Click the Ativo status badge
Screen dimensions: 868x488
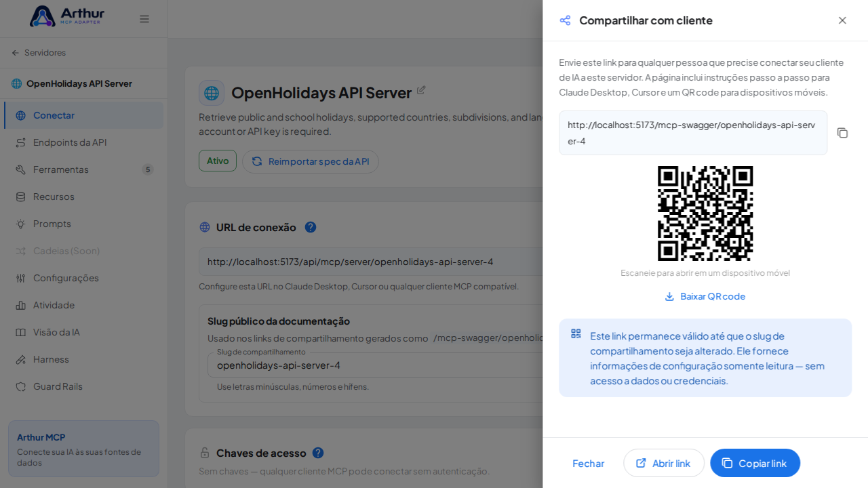click(x=218, y=161)
